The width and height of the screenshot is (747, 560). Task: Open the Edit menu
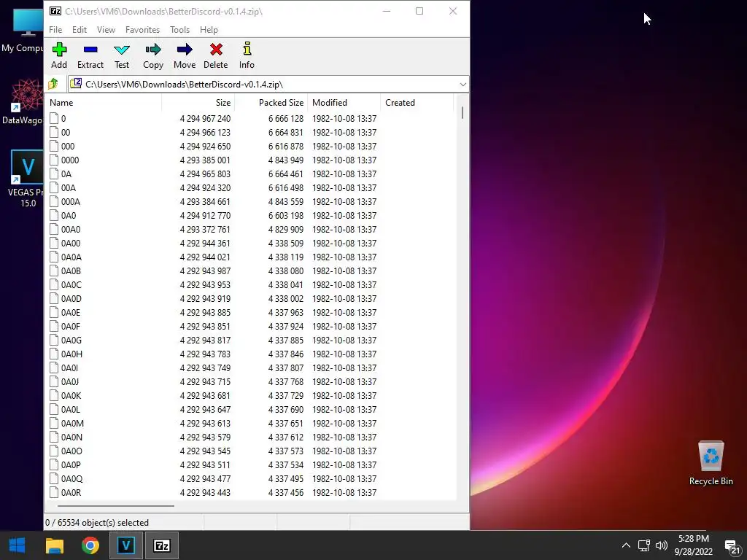coord(80,29)
